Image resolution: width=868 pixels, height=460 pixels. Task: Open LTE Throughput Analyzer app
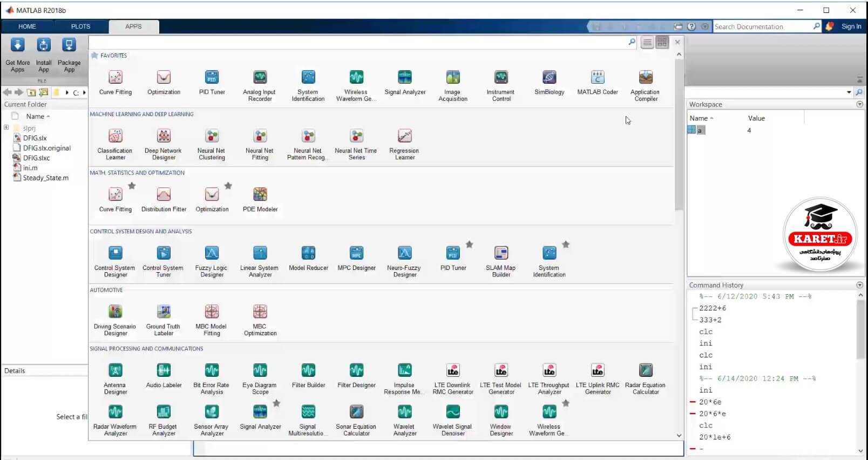[x=549, y=379]
